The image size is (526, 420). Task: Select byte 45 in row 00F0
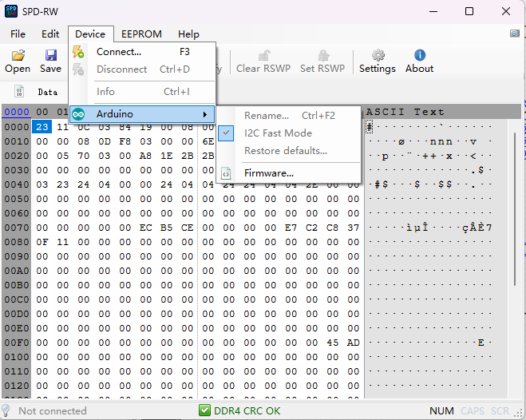(x=332, y=343)
